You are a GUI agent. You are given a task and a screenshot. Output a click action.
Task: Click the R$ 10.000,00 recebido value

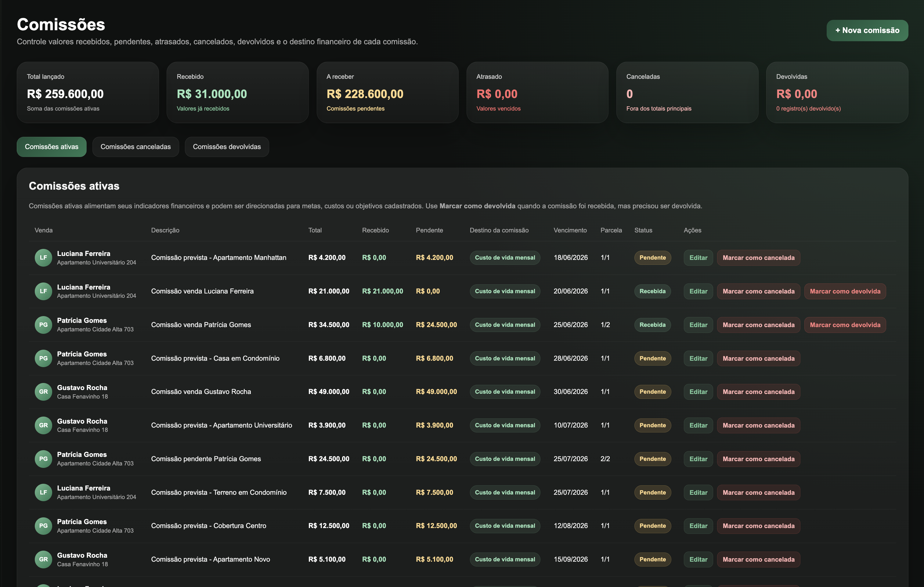point(382,325)
